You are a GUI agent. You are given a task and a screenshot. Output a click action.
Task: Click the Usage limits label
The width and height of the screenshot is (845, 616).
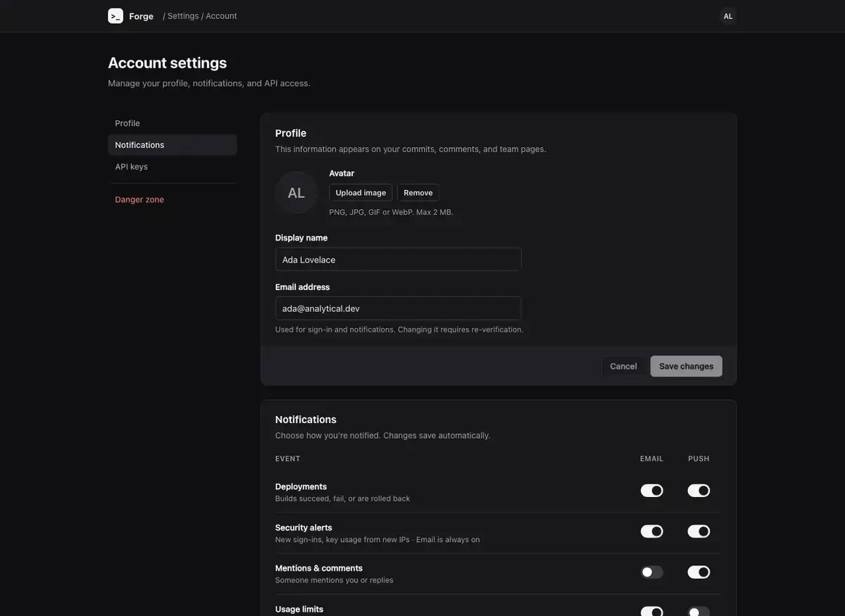pos(299,609)
